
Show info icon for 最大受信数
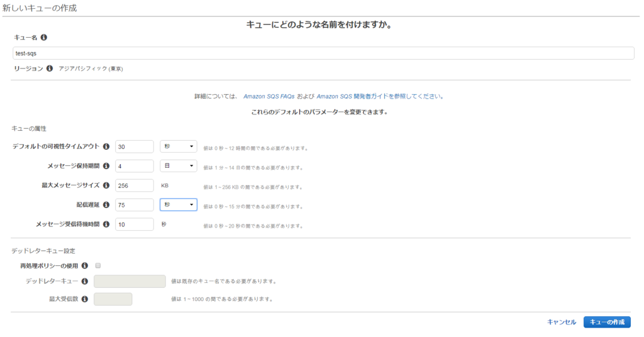pyautogui.click(x=85, y=299)
